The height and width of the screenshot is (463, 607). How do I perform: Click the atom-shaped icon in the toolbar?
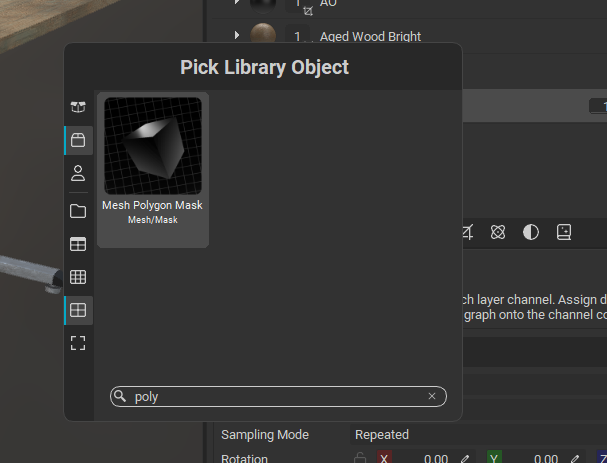(498, 232)
